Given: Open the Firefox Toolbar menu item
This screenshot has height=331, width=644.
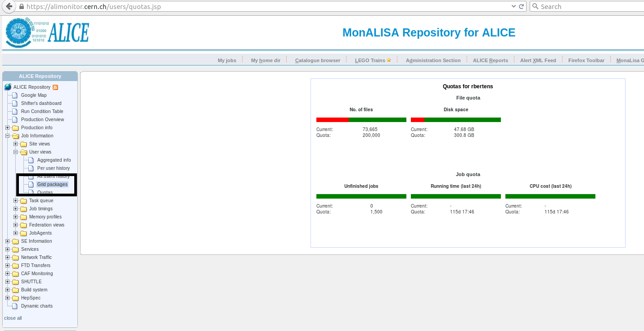Looking at the screenshot, I should (x=586, y=60).
